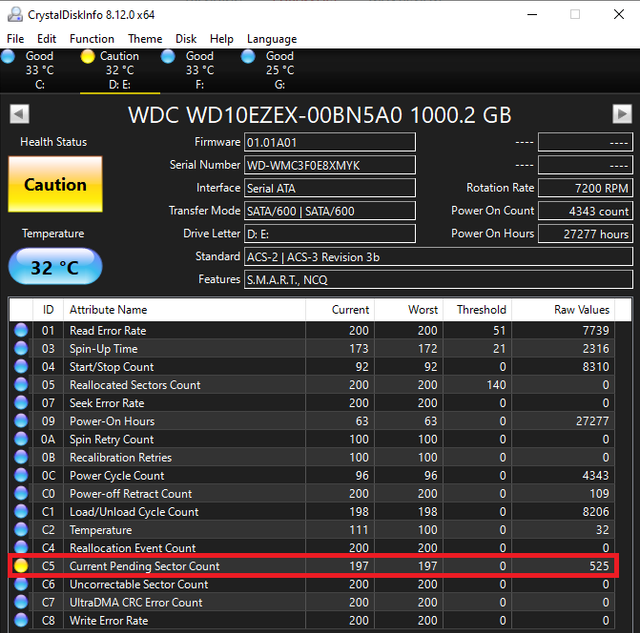The image size is (640, 633).
Task: Click the Firmware field 01.01A01
Action: pyautogui.click(x=330, y=142)
